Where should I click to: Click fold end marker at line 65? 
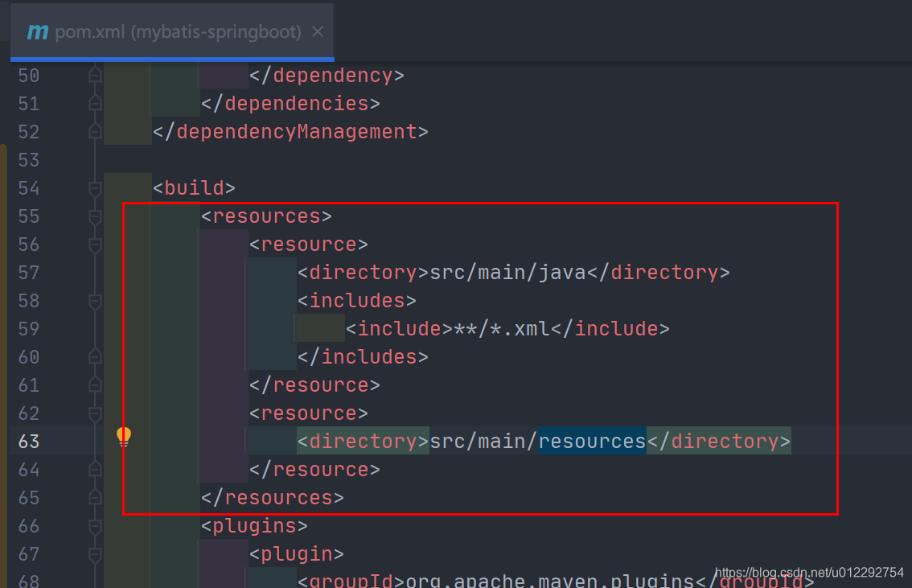95,498
